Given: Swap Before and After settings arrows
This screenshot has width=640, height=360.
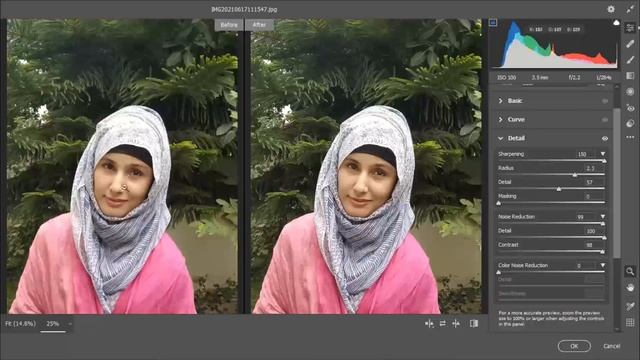Looking at the screenshot, I should pyautogui.click(x=442, y=324).
